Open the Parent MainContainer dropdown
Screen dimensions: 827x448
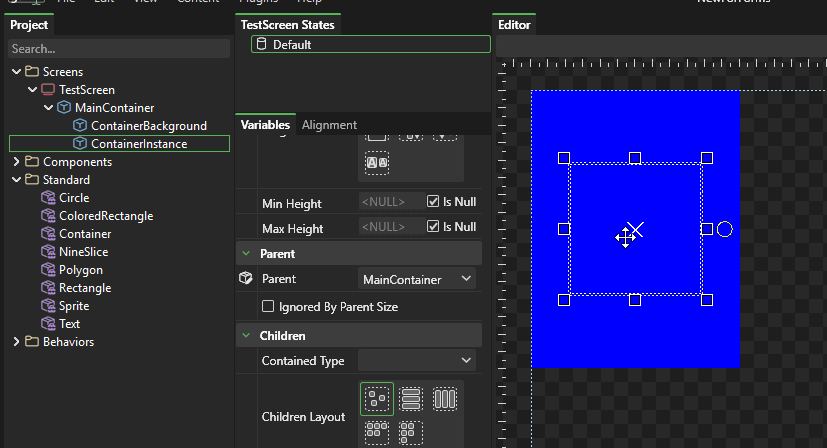click(x=417, y=279)
